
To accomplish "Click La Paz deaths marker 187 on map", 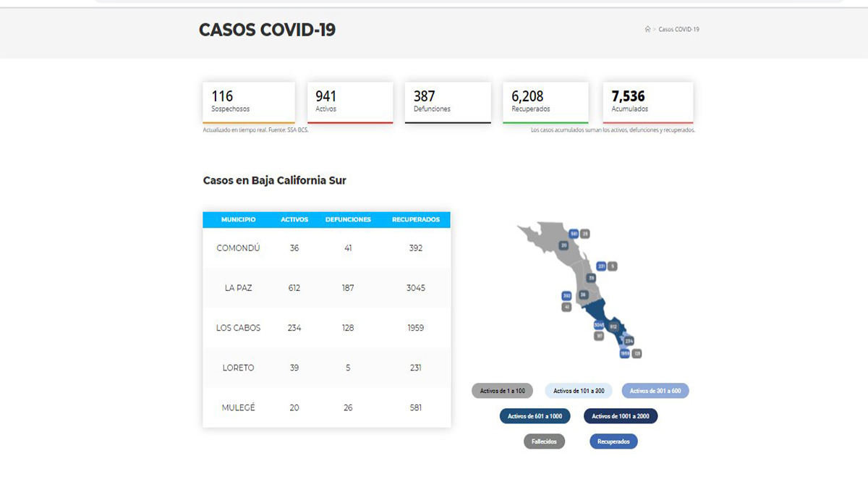I will click(599, 336).
